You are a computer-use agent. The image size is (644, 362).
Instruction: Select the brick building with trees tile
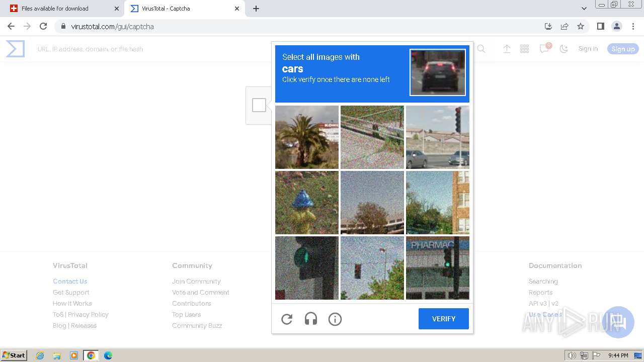pos(438,203)
